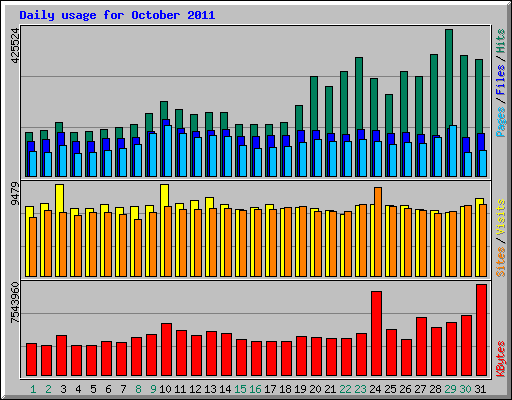The width and height of the screenshot is (512, 400).
Task: Click the light blue pages bar for day 1
Action: tap(33, 164)
